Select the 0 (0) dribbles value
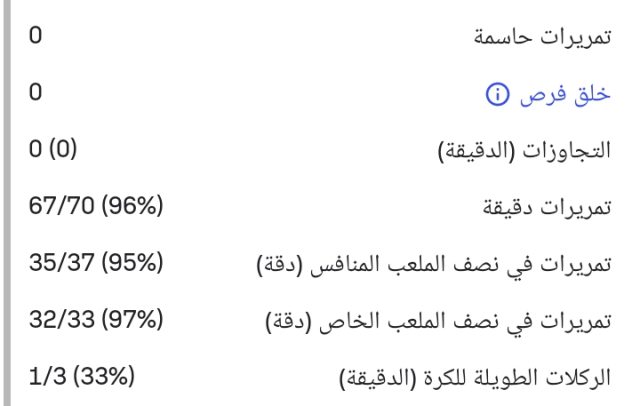This screenshot has height=406, width=640. point(54,151)
